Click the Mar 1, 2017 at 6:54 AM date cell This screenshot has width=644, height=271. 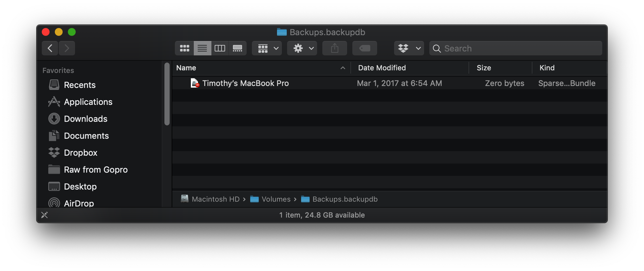400,83
